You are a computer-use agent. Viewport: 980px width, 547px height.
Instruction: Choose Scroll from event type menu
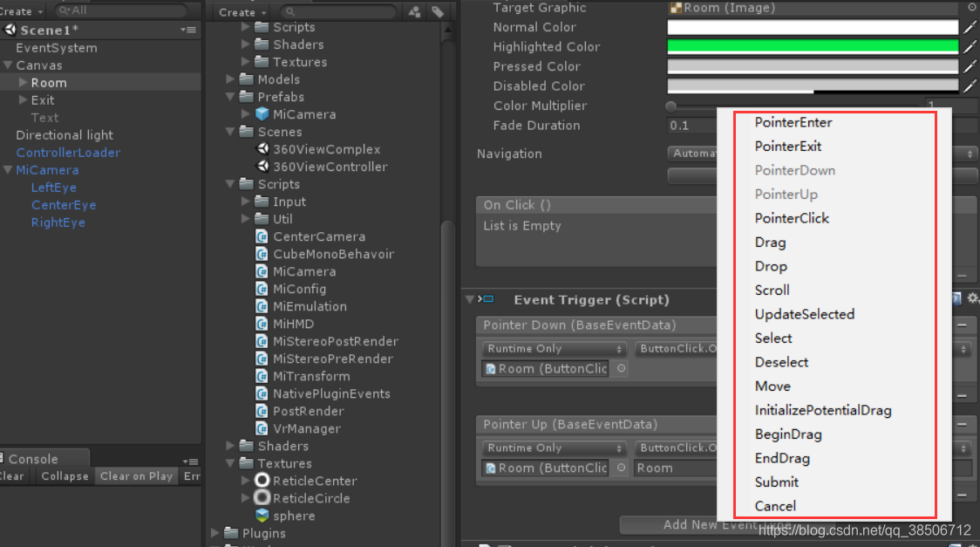click(x=772, y=290)
